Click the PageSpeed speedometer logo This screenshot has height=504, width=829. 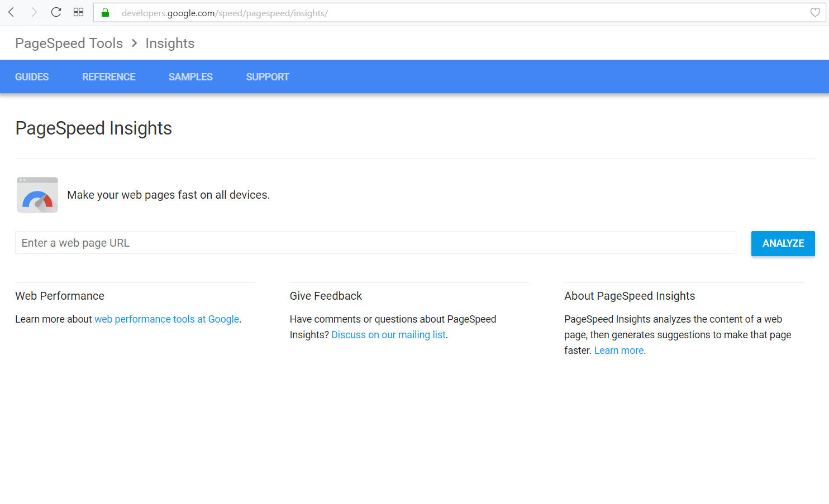(37, 195)
